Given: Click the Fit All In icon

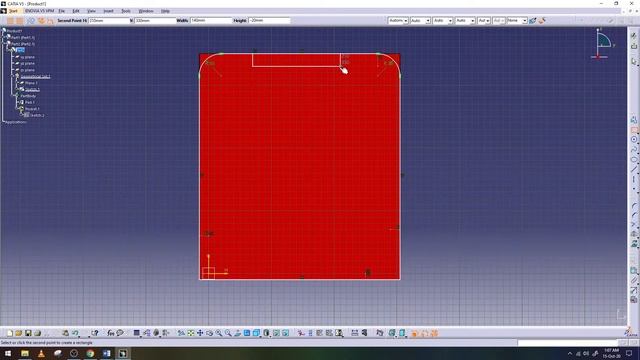Looking at the screenshot, I should click(191, 333).
